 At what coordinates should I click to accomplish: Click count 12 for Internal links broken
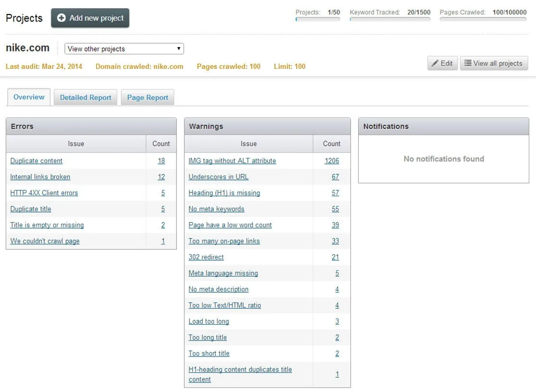click(x=162, y=177)
